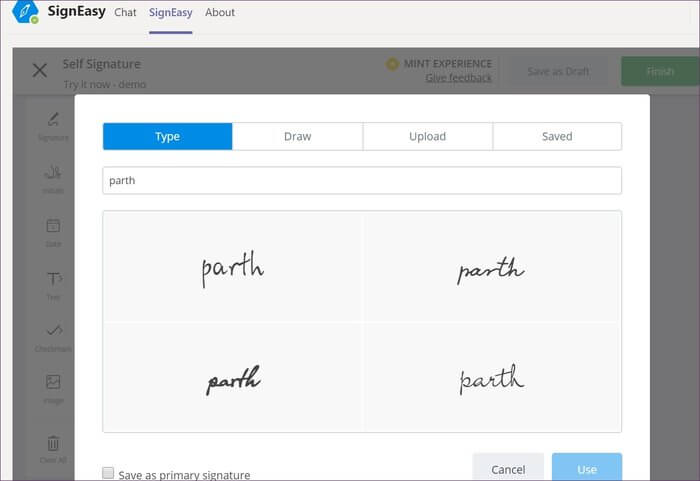Click the Give feedback link

coord(458,78)
